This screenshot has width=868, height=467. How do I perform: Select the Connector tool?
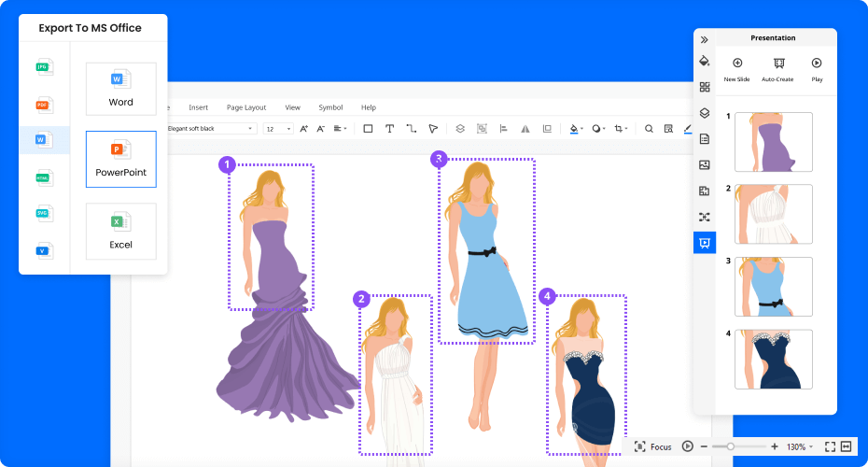[x=412, y=129]
